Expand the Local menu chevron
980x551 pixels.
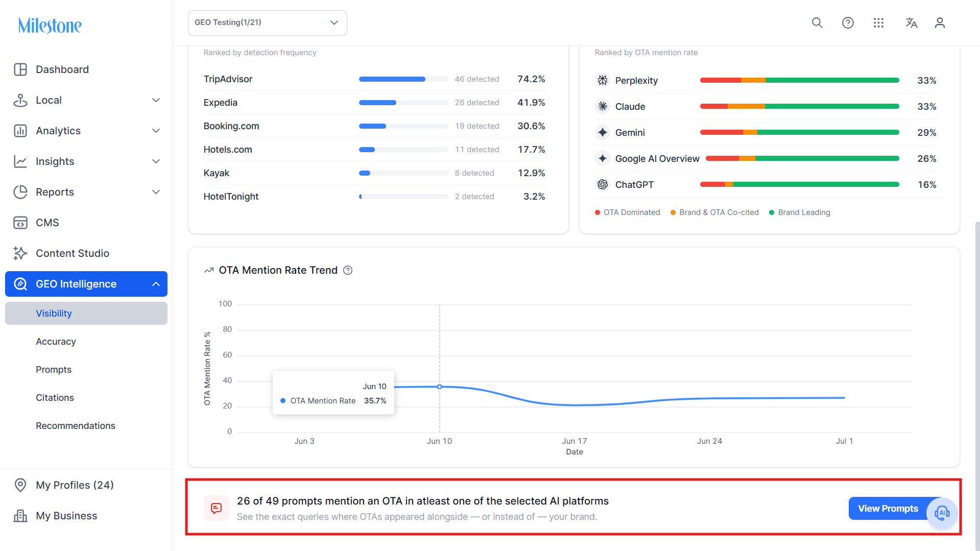coord(156,100)
